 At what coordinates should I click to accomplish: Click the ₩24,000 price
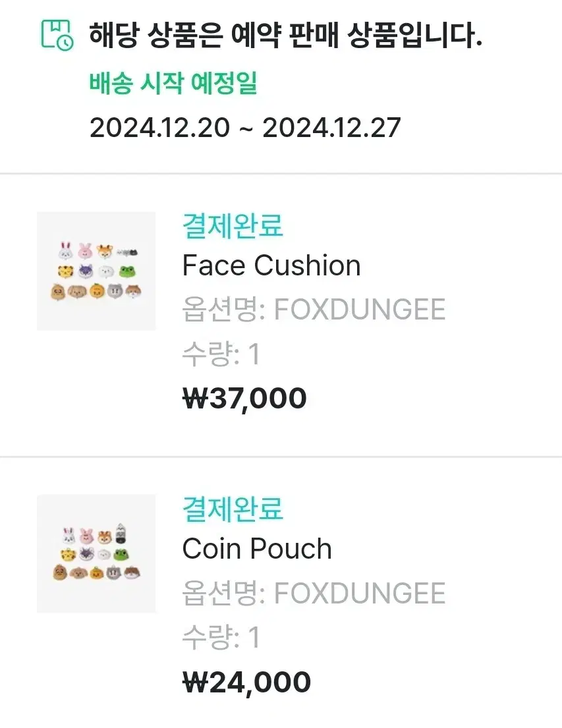pyautogui.click(x=246, y=682)
